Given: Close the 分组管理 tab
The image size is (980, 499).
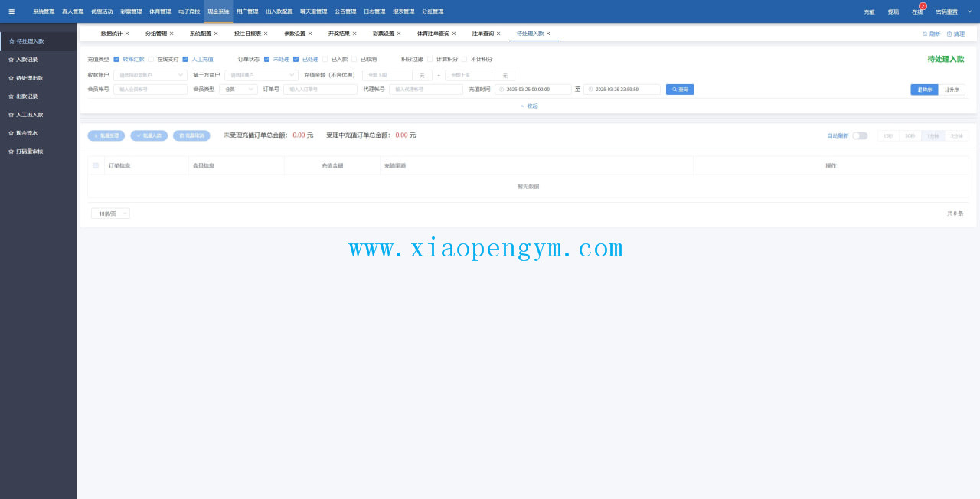Looking at the screenshot, I should [171, 34].
